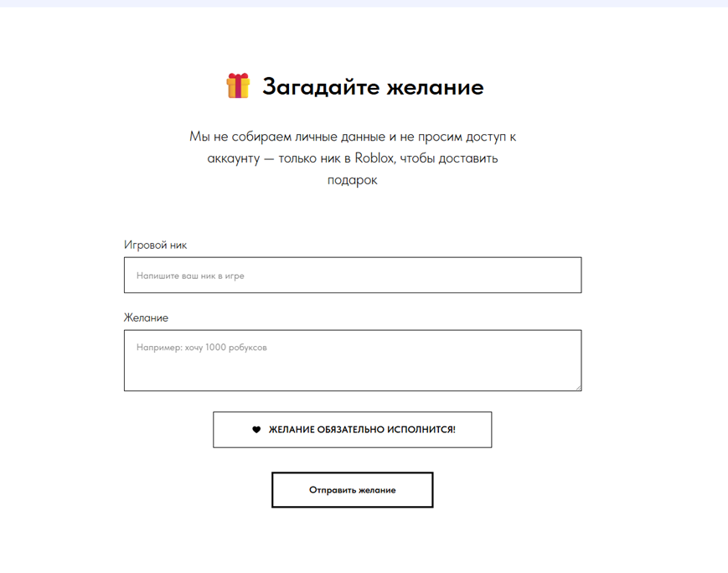Click the "Игровой ник" field label
The width and height of the screenshot is (728, 573).
coord(156,245)
